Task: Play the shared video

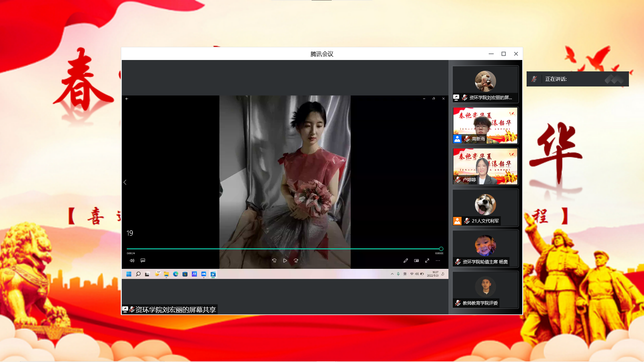Action: pos(285,260)
